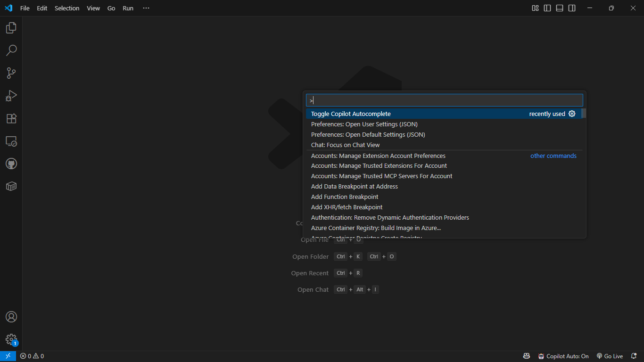The height and width of the screenshot is (362, 644).
Task: Open the Run menu
Action: [x=128, y=8]
